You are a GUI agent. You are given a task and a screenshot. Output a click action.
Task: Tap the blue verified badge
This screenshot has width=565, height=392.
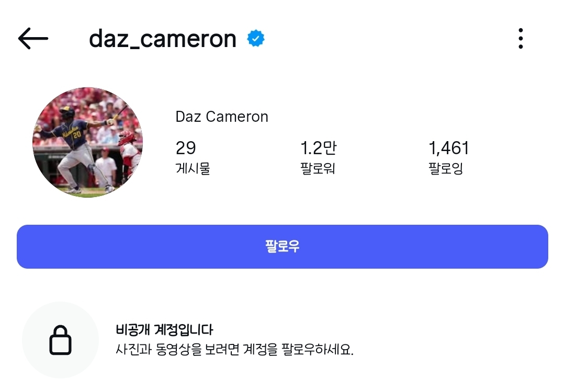256,39
